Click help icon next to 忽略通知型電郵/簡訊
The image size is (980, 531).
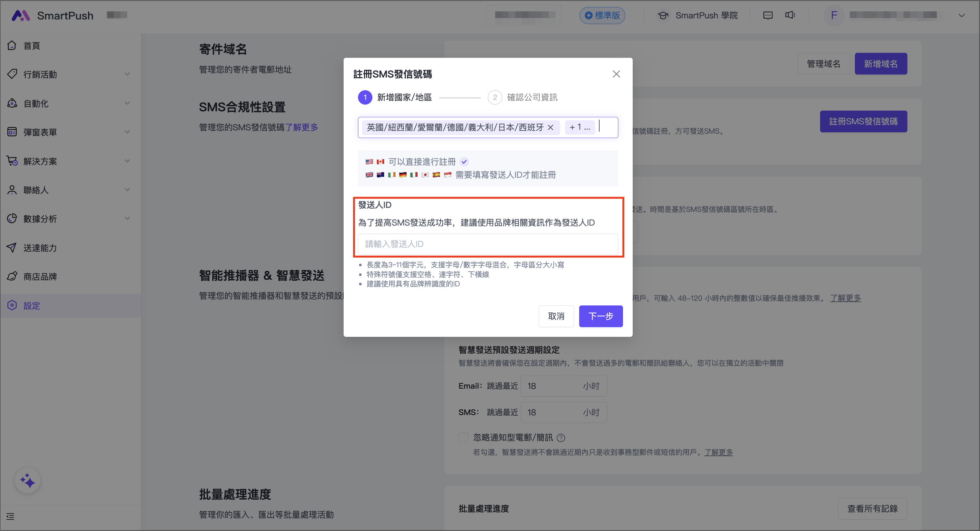pyautogui.click(x=561, y=438)
